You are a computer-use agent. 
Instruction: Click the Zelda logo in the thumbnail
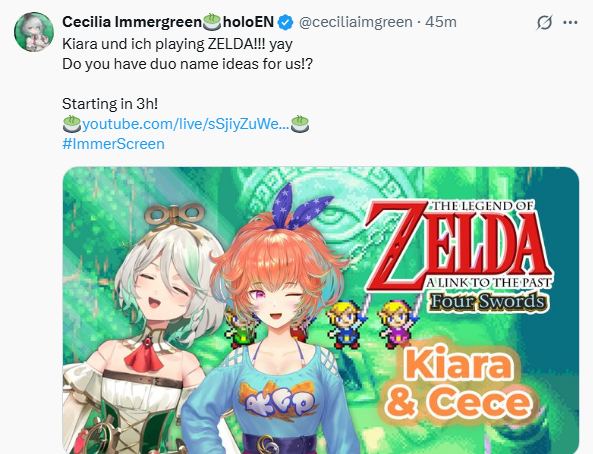459,257
